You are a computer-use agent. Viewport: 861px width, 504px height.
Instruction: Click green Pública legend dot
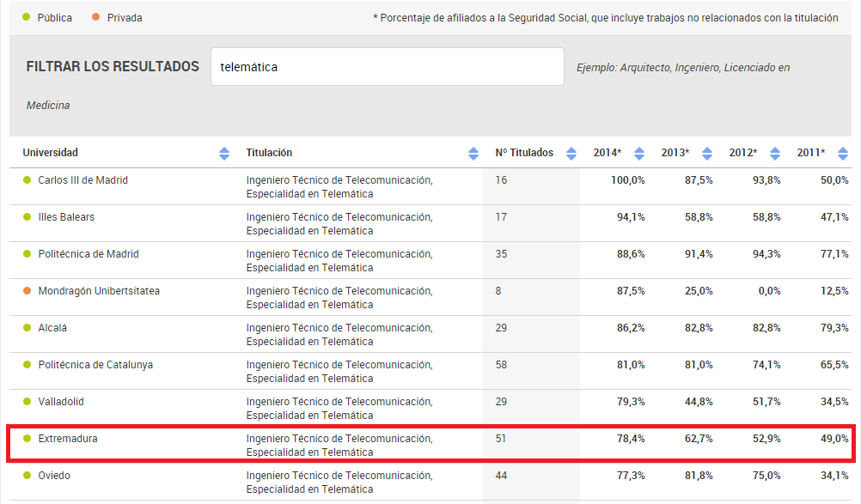[x=26, y=17]
